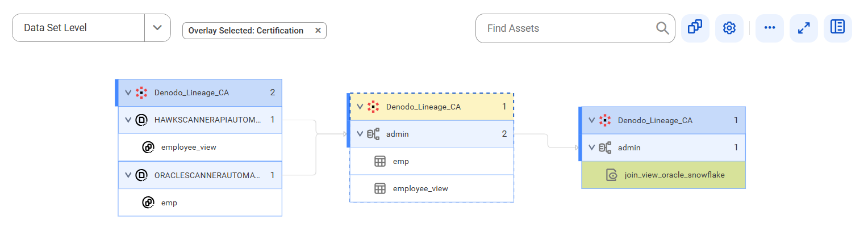Viewport: 868px width, 236px height.
Task: Collapse the HAWKSCANNERAPIAUTOM... group
Action: (x=128, y=120)
